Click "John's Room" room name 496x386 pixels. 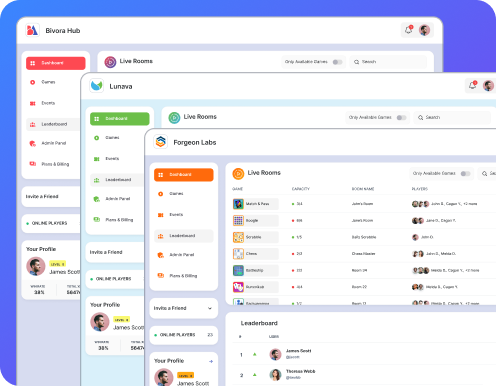pos(362,204)
